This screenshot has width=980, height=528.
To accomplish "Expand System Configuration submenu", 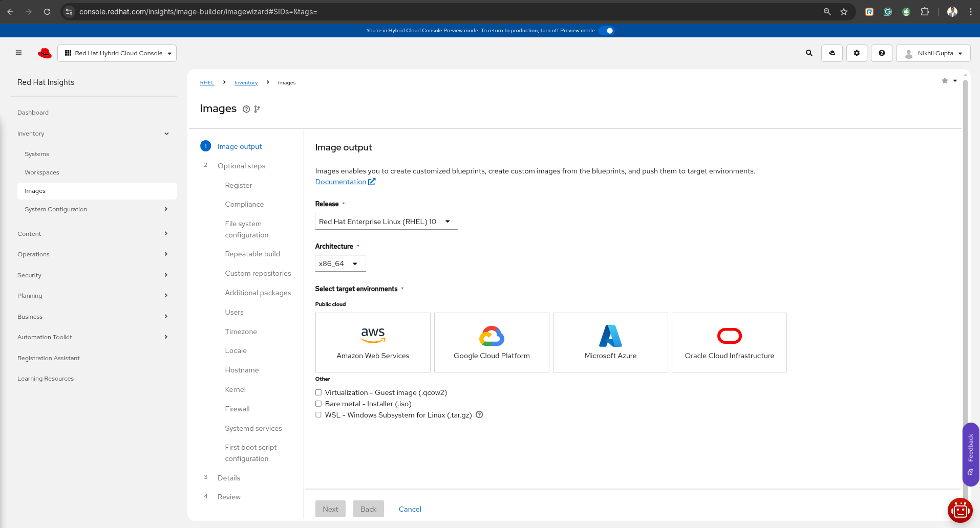I will click(97, 209).
